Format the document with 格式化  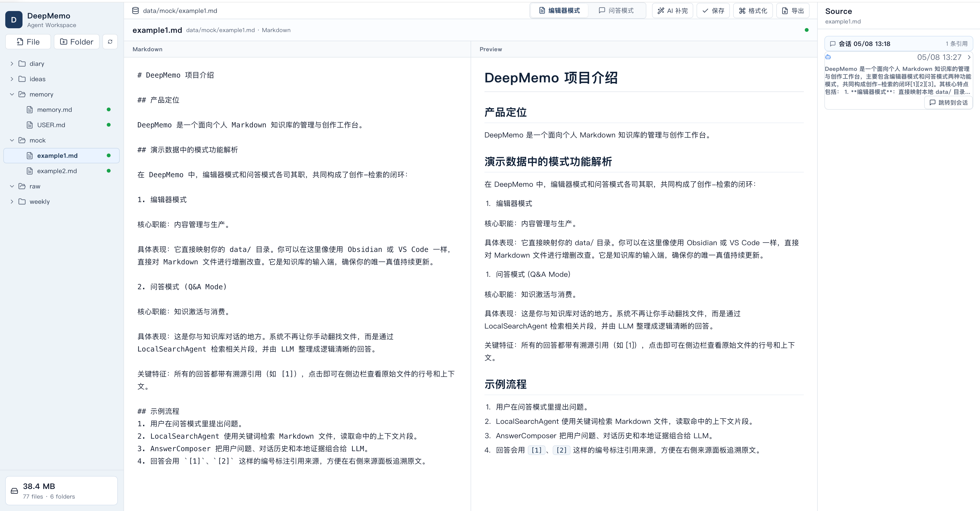click(753, 11)
